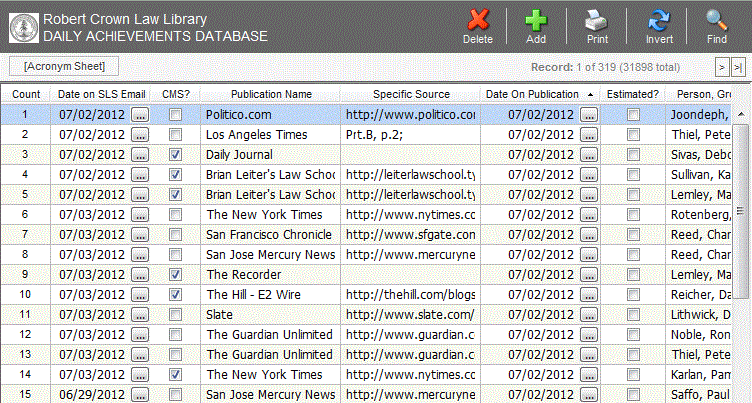The width and height of the screenshot is (752, 403).
Task: Sort by Publication Name column header
Action: click(271, 94)
